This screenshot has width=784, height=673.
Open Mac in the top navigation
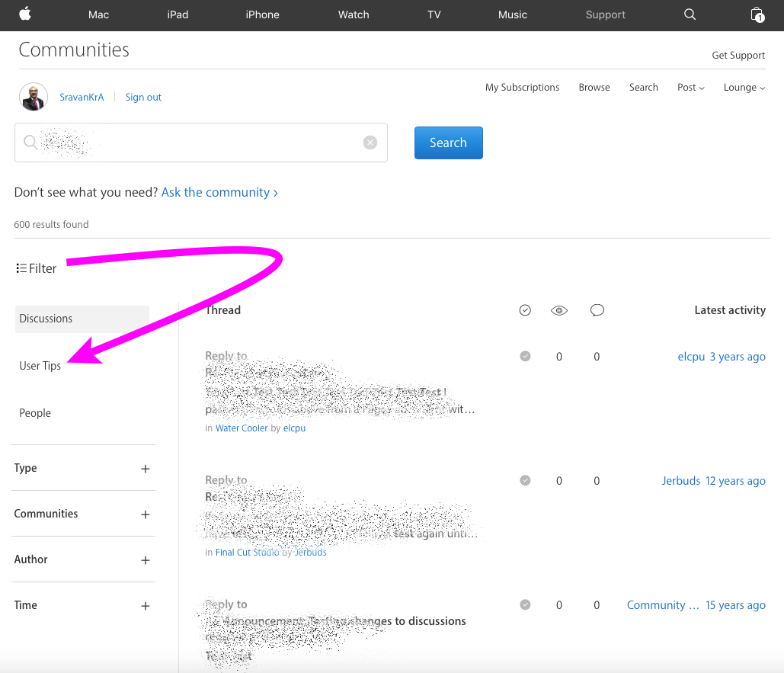pos(98,14)
